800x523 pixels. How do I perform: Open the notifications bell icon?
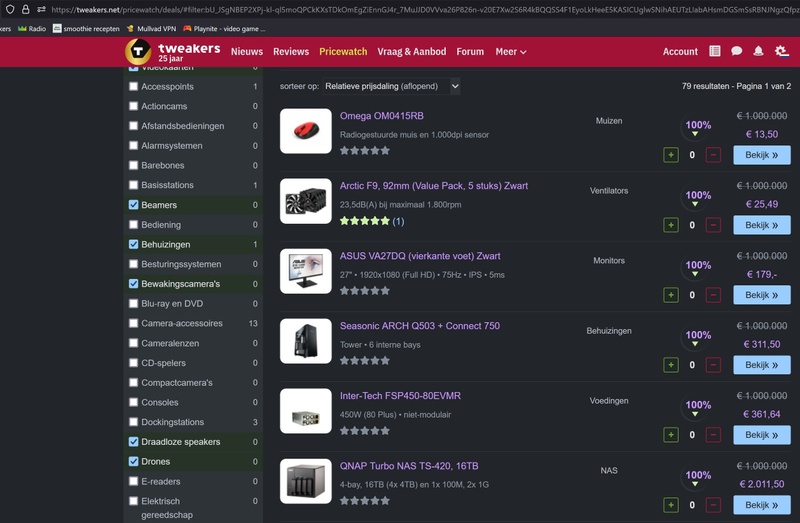[x=758, y=51]
